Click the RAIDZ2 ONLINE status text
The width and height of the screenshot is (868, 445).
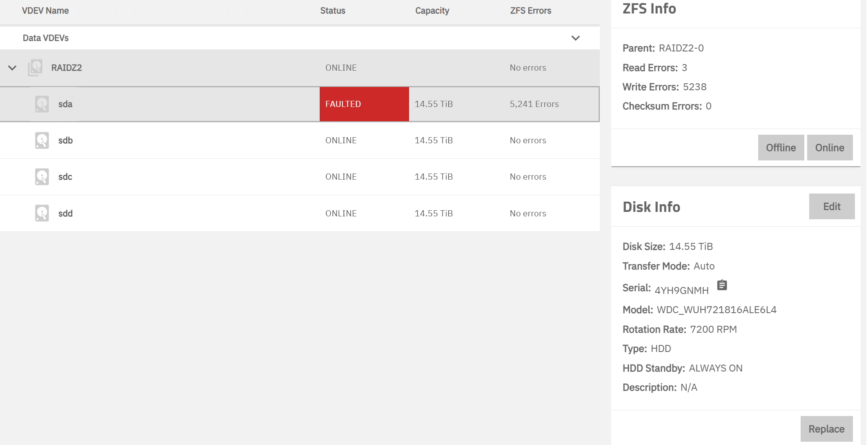(x=341, y=68)
